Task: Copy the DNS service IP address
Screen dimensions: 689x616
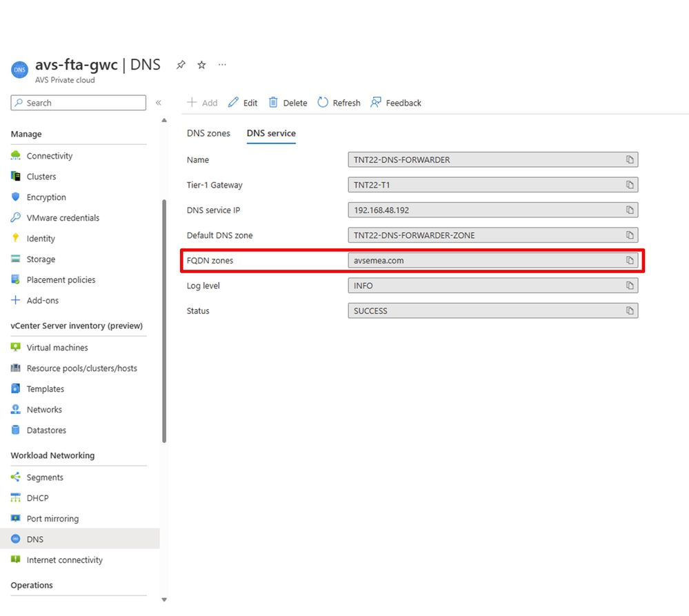Action: point(629,210)
